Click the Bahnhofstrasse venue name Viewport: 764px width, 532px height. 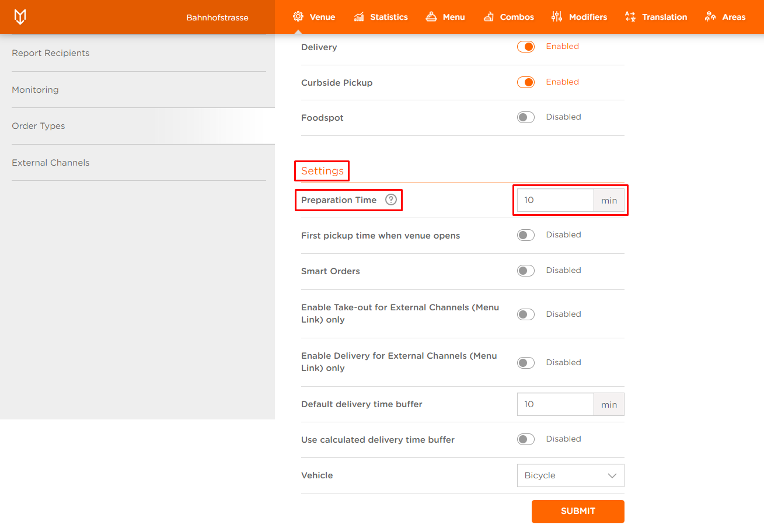click(217, 17)
